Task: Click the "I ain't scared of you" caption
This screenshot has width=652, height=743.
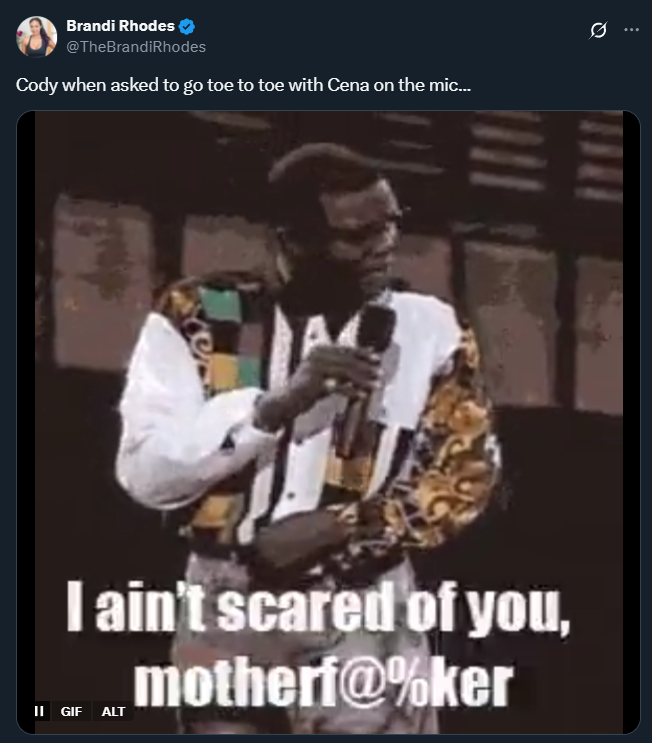Action: click(317, 608)
